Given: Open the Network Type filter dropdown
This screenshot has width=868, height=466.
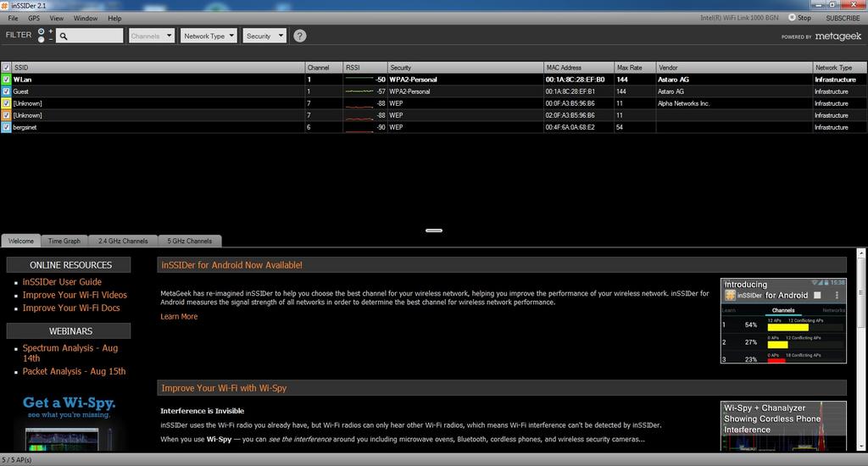Looking at the screenshot, I should click(209, 36).
